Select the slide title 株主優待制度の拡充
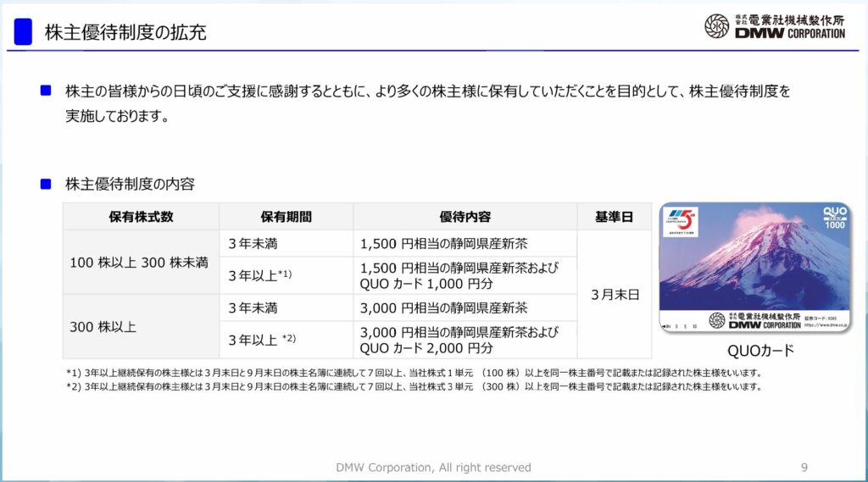Image resolution: width=868 pixels, height=482 pixels. [125, 33]
